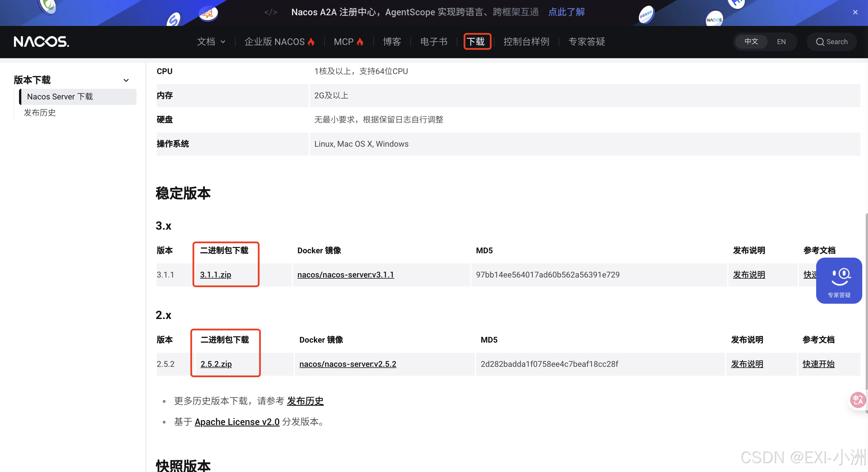Click version cell 2.5.2
The height and width of the screenshot is (472, 868).
point(165,364)
